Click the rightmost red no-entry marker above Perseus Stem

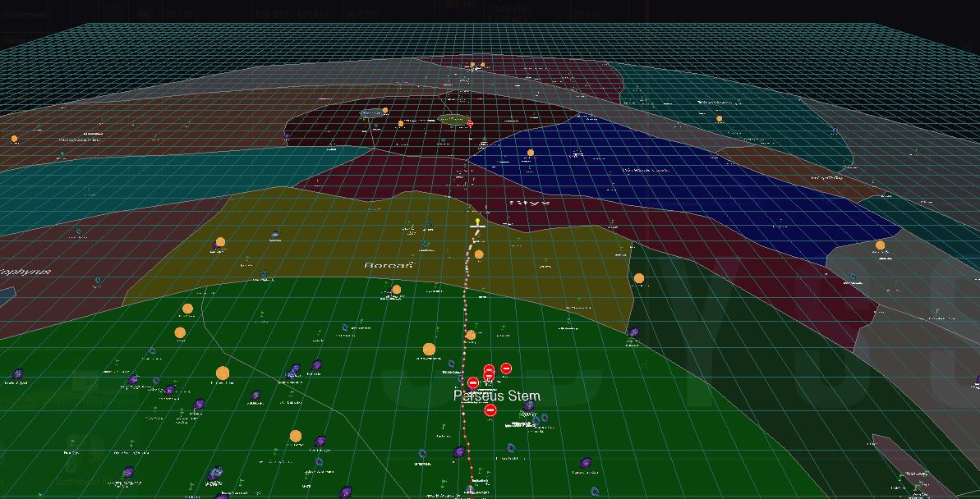(x=506, y=369)
